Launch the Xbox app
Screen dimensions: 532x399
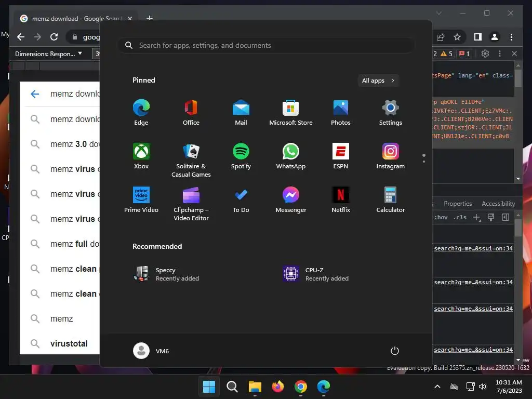(141, 156)
